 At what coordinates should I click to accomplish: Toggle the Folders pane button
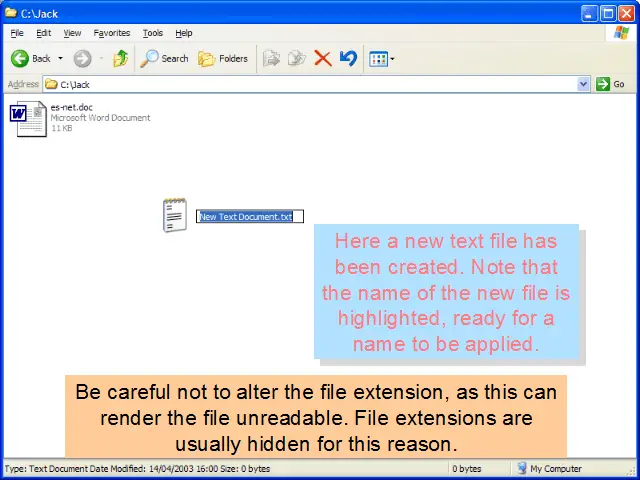[x=223, y=58]
